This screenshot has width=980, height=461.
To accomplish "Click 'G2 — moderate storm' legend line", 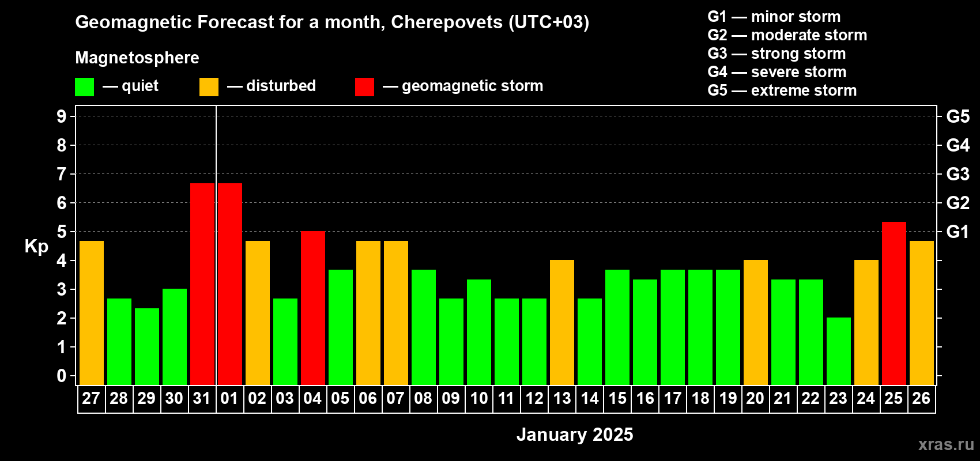I will [787, 35].
